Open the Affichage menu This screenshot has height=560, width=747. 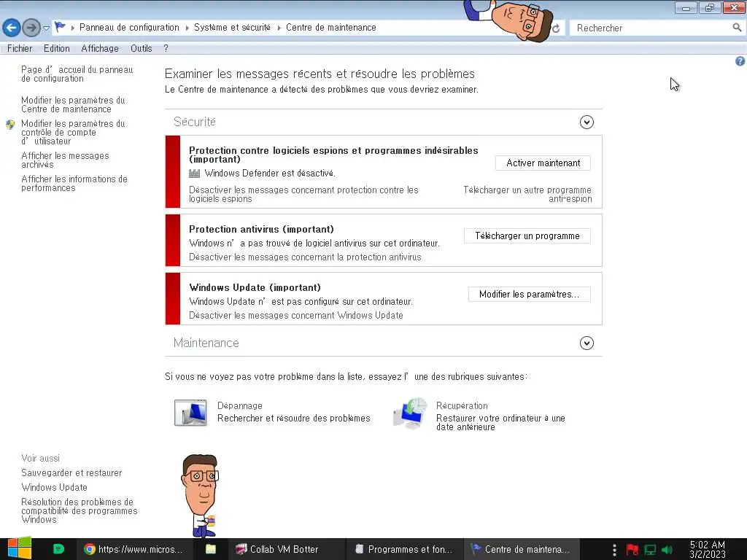[100, 49]
